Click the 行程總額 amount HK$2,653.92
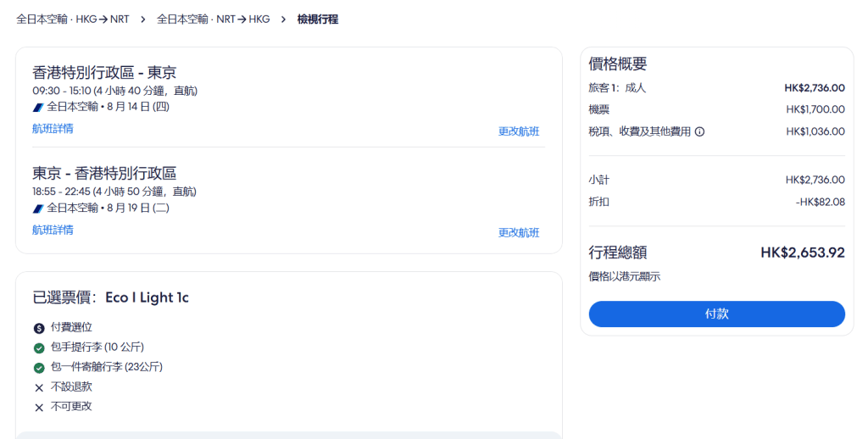 802,253
